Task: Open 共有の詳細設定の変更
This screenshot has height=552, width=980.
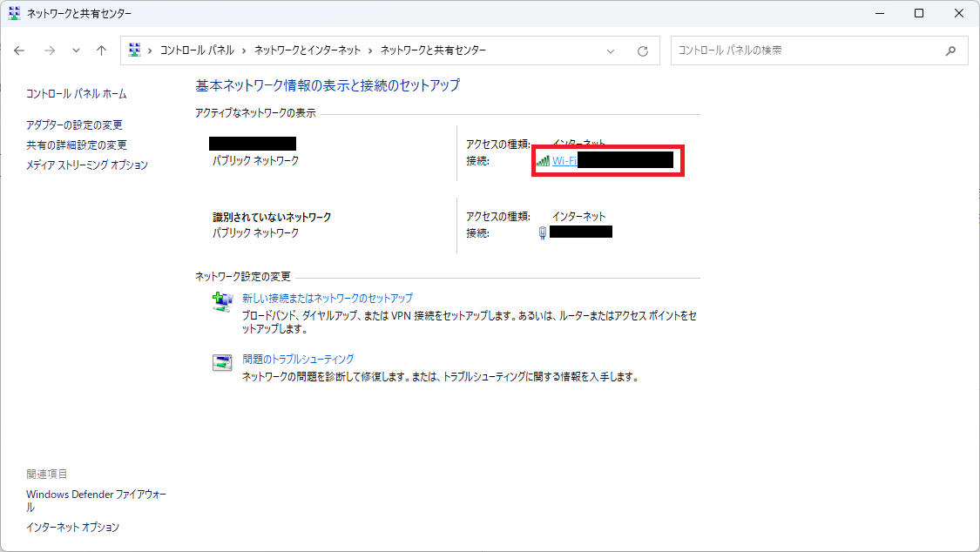Action: (x=77, y=145)
